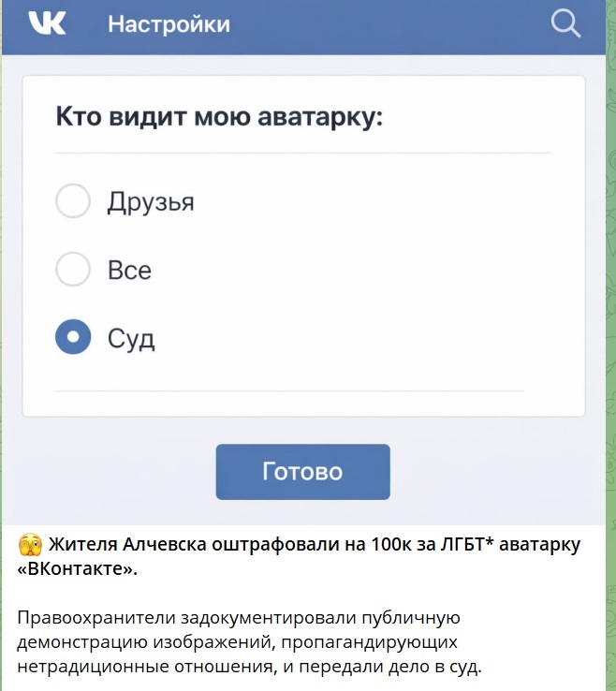The image size is (616, 691).
Task: Choose the Все radio button
Action: (73, 270)
